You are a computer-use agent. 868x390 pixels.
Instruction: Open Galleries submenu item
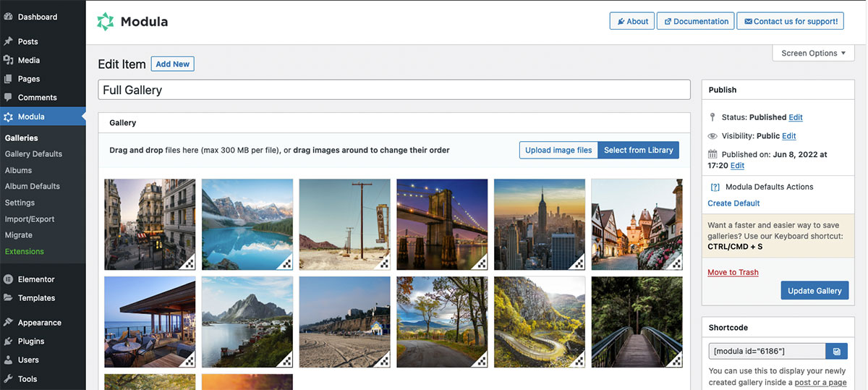22,137
